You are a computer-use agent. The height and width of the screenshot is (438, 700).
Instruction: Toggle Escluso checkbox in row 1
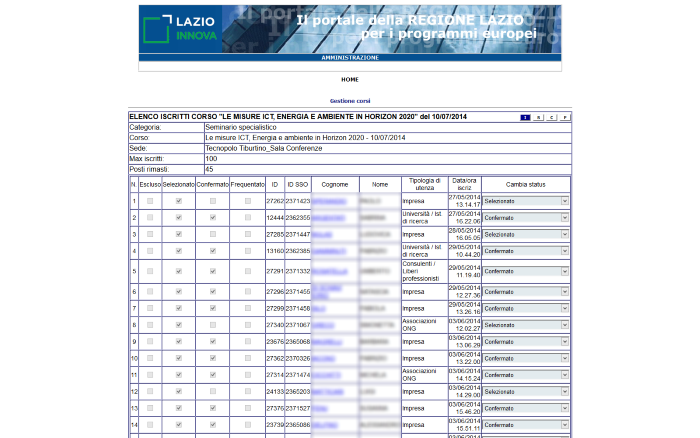click(x=150, y=201)
